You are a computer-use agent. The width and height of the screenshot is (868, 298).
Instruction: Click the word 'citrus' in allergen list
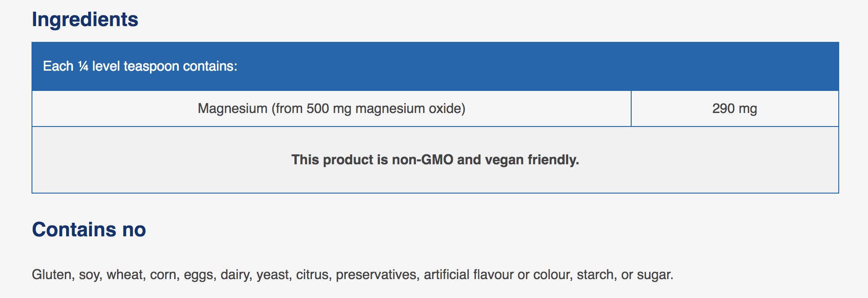click(312, 275)
